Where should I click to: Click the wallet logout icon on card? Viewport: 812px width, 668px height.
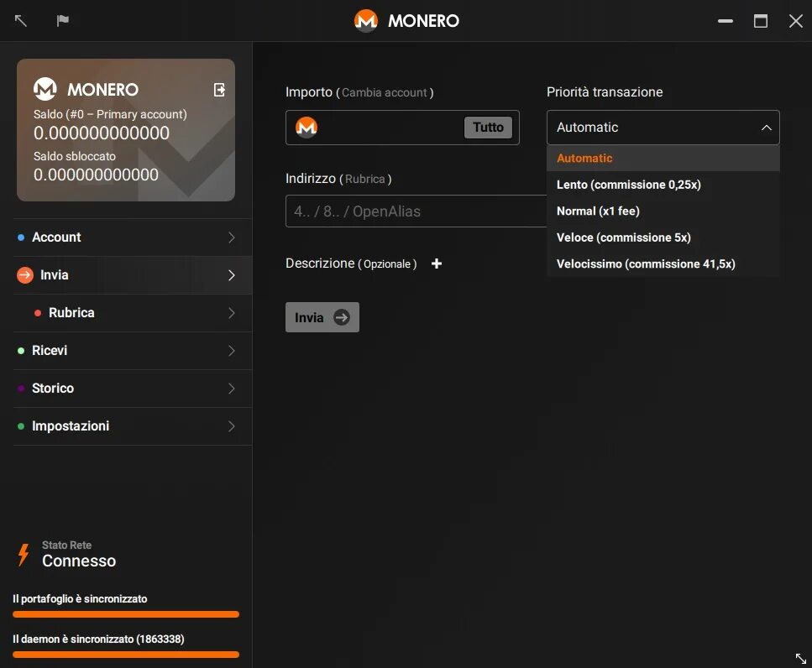(x=219, y=90)
